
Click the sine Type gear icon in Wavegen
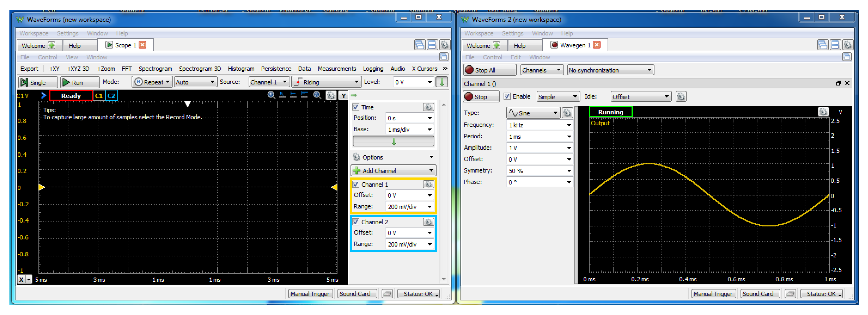click(x=567, y=113)
